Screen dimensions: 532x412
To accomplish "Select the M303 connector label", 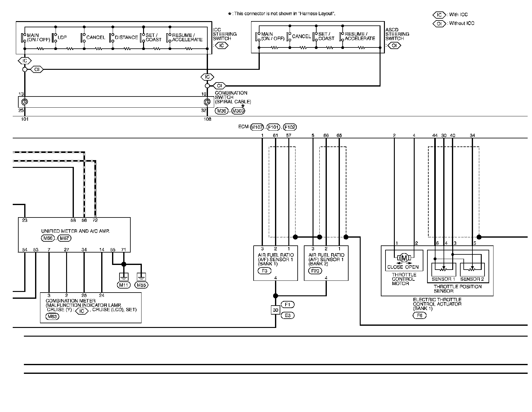I will [x=238, y=111].
